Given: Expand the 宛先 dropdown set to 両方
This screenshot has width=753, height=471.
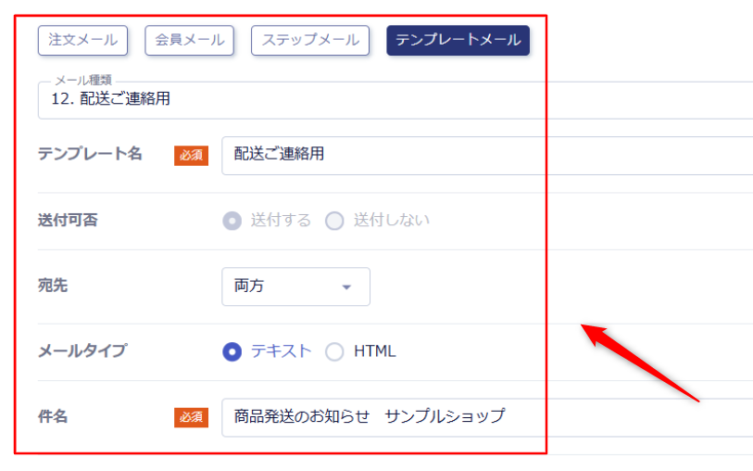Looking at the screenshot, I should 295,287.
